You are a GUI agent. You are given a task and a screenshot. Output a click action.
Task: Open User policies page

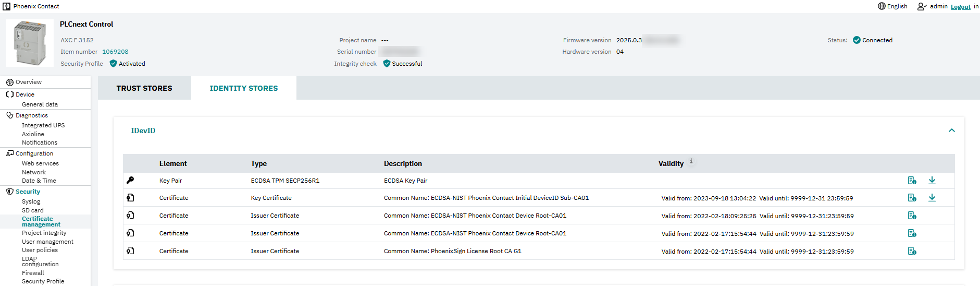[40, 250]
